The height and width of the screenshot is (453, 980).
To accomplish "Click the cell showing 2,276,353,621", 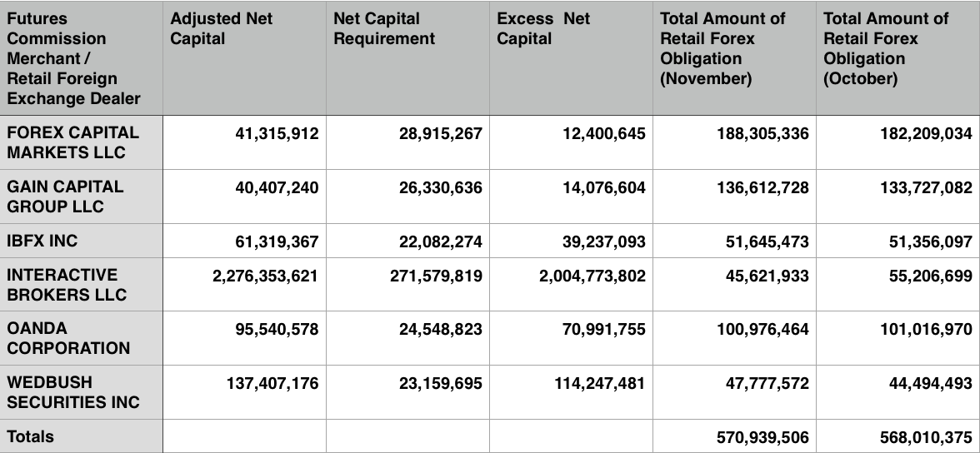I will 265,276.
